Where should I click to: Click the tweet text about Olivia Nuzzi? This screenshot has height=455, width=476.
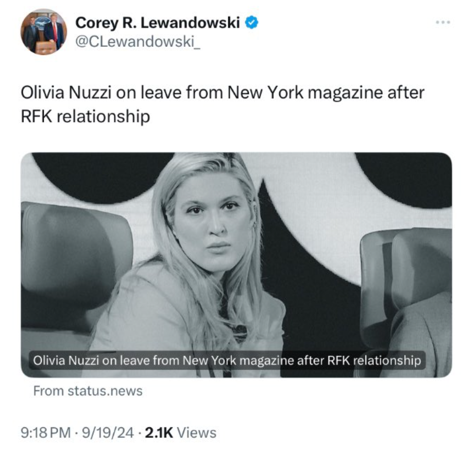point(223,104)
